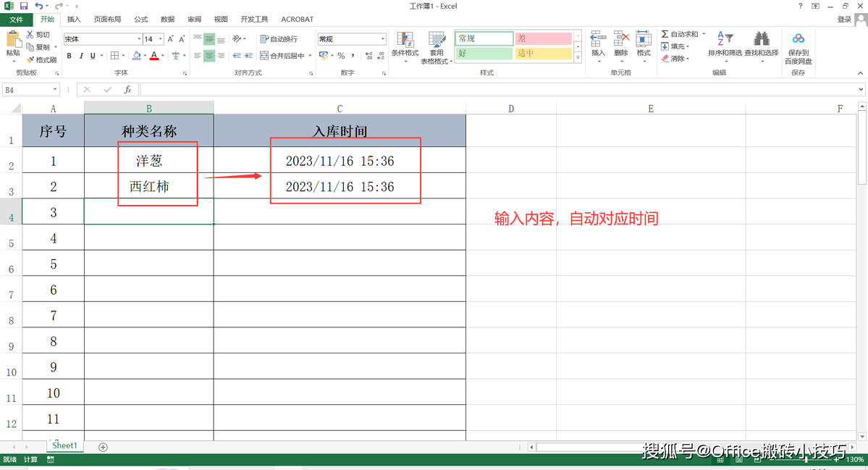Screen dimensions: 868x470
Task: Click the insert function fx icon
Action: coord(127,90)
